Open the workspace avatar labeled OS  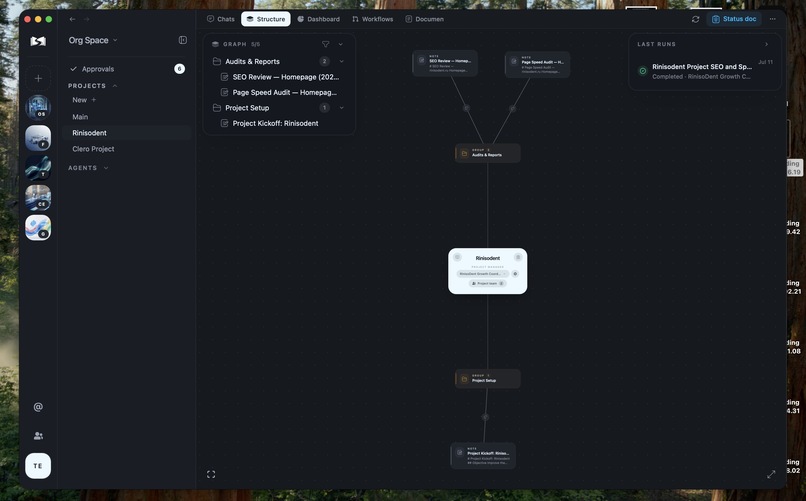(x=38, y=107)
